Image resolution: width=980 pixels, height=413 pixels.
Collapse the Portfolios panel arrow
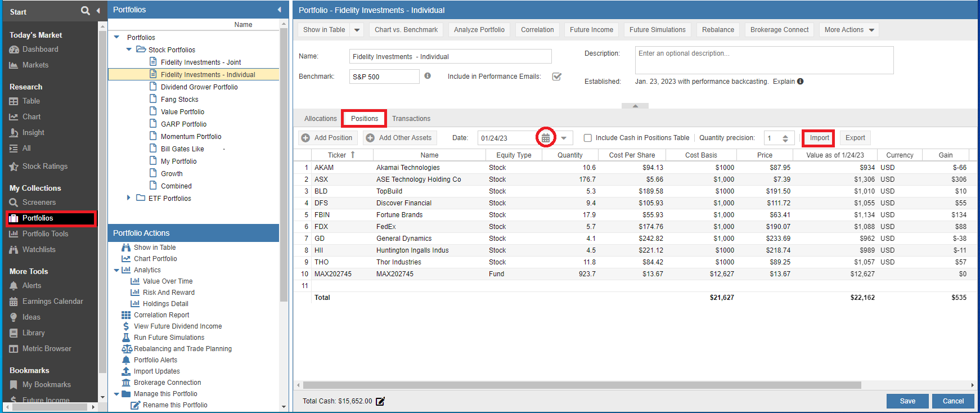[280, 10]
